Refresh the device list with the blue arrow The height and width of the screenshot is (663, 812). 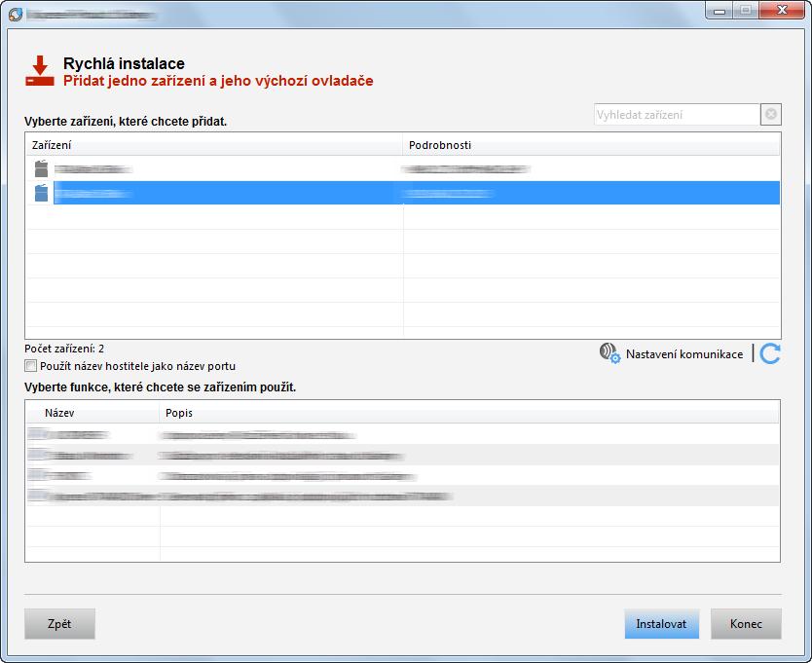pos(770,353)
